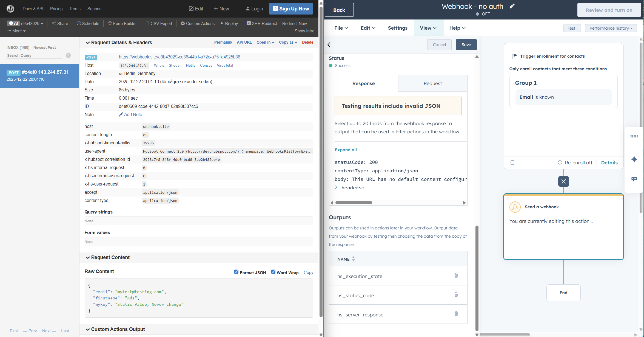Click the webhook.site logo

[x=10, y=9]
